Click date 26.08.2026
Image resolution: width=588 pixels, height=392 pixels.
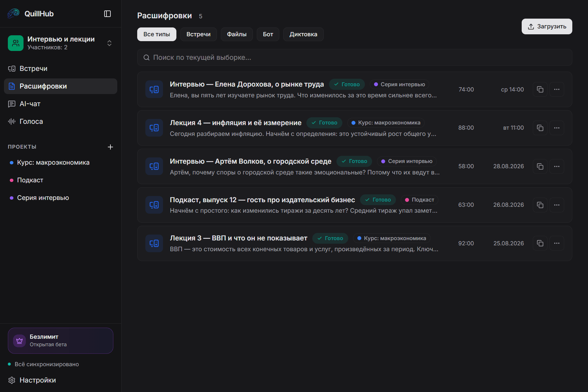tap(509, 205)
